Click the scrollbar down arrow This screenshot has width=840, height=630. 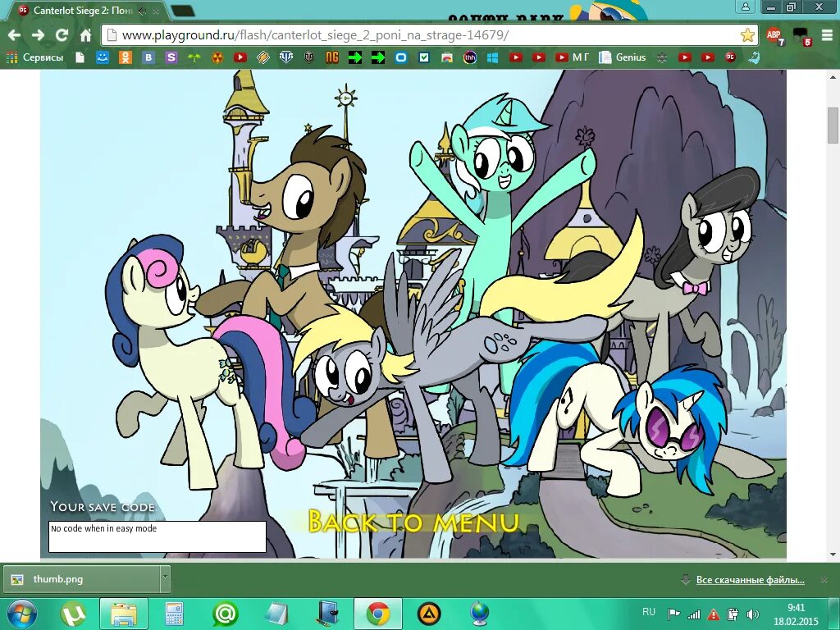tap(833, 555)
